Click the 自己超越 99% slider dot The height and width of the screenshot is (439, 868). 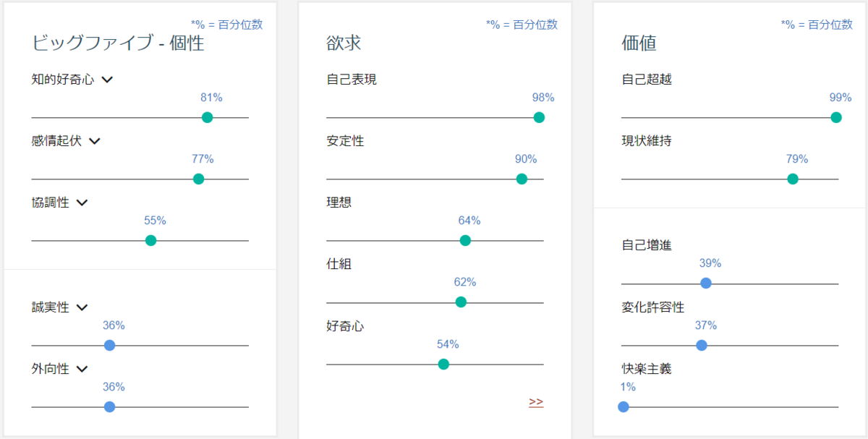836,117
